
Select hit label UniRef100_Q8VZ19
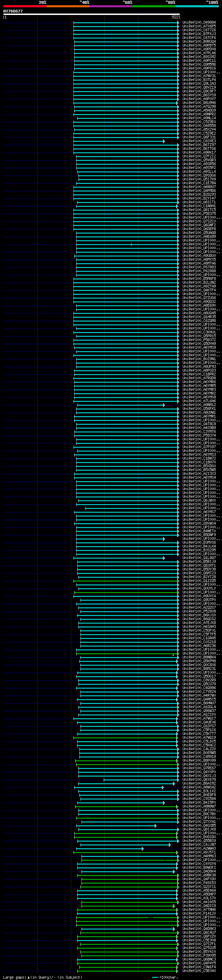pyautogui.click(x=199, y=88)
